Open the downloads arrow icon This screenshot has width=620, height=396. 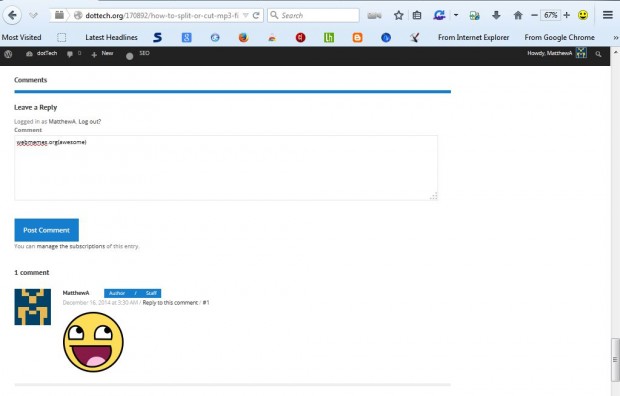[496, 15]
